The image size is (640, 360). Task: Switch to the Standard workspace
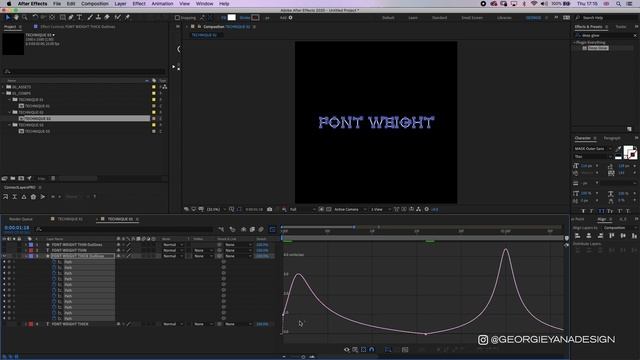click(439, 18)
